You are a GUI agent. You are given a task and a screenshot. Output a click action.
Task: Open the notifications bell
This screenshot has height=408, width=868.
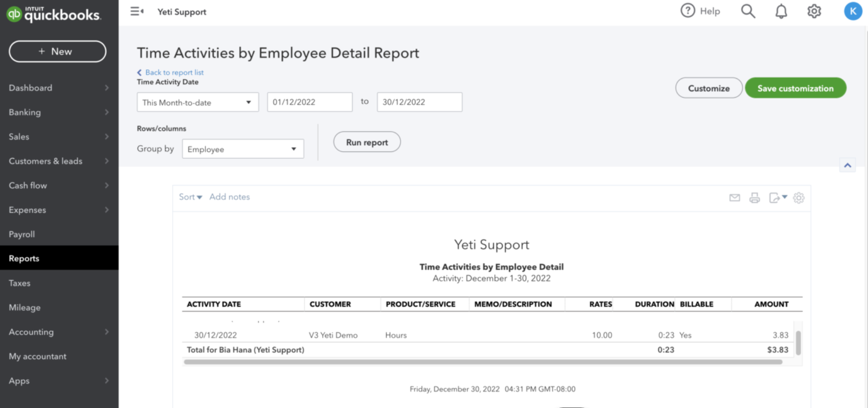point(781,11)
